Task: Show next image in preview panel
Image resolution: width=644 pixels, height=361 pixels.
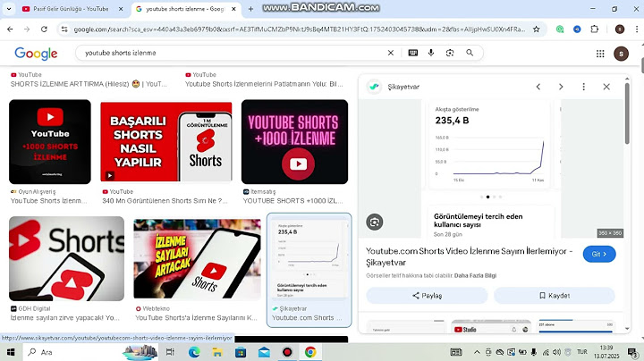Action: click(x=561, y=87)
